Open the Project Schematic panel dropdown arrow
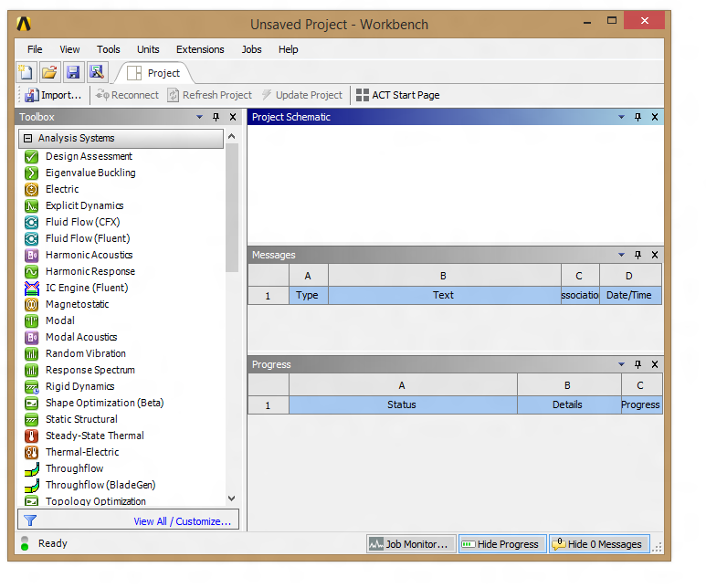Viewport: 706px width, 588px height. coord(621,117)
